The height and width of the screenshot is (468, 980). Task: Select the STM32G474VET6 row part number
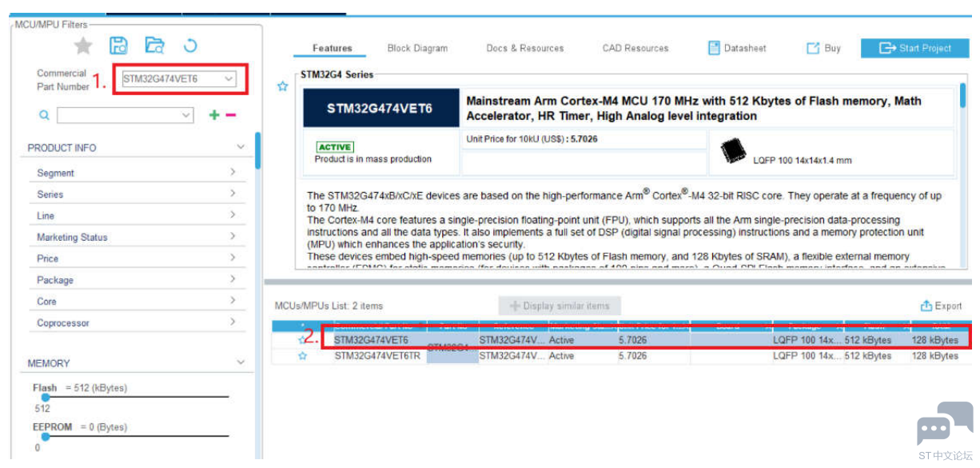[371, 340]
